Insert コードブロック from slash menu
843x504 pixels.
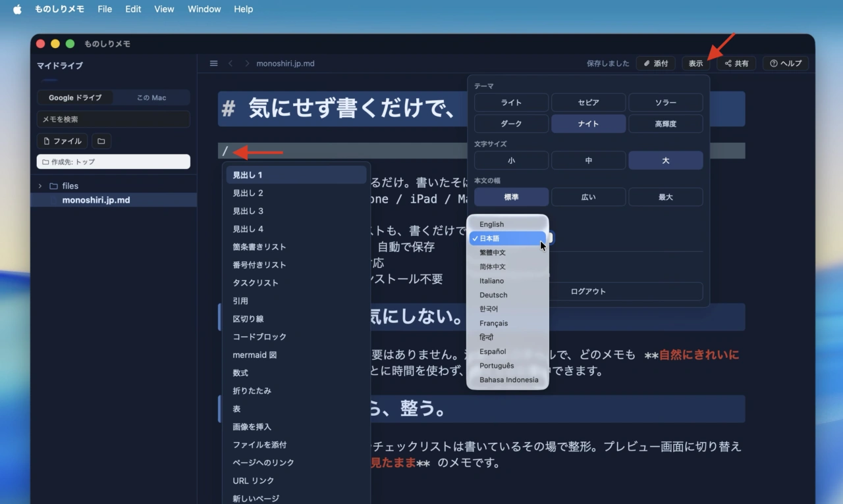click(x=296, y=336)
